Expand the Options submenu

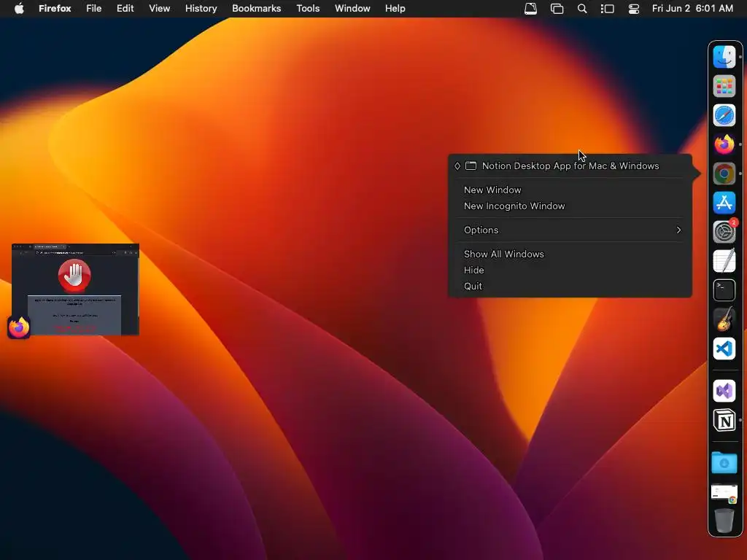tap(570, 230)
